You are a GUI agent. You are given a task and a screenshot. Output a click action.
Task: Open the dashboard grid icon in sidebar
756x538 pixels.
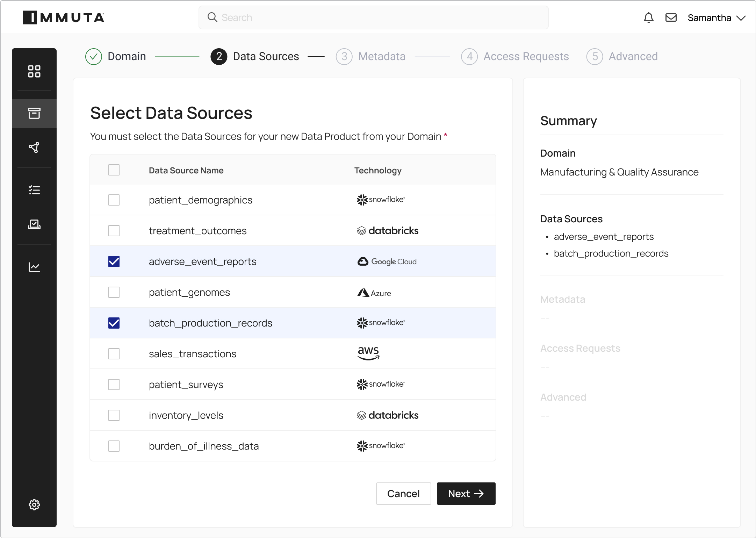click(x=34, y=71)
